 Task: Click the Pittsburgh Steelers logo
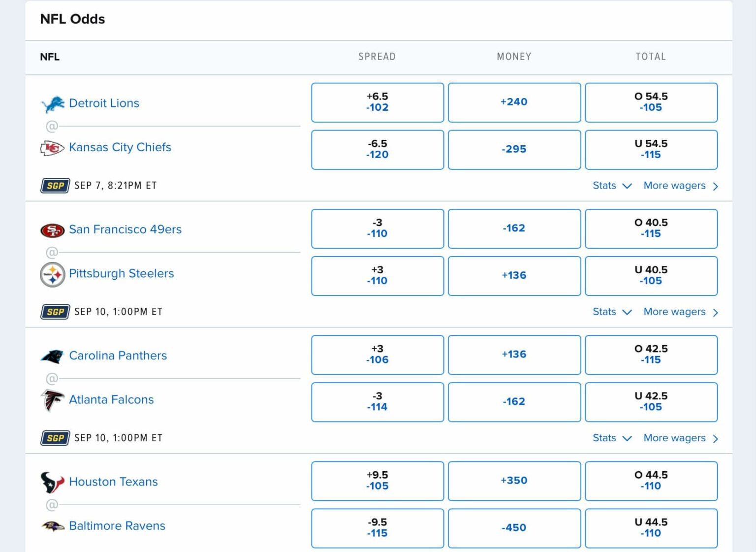[x=52, y=274]
